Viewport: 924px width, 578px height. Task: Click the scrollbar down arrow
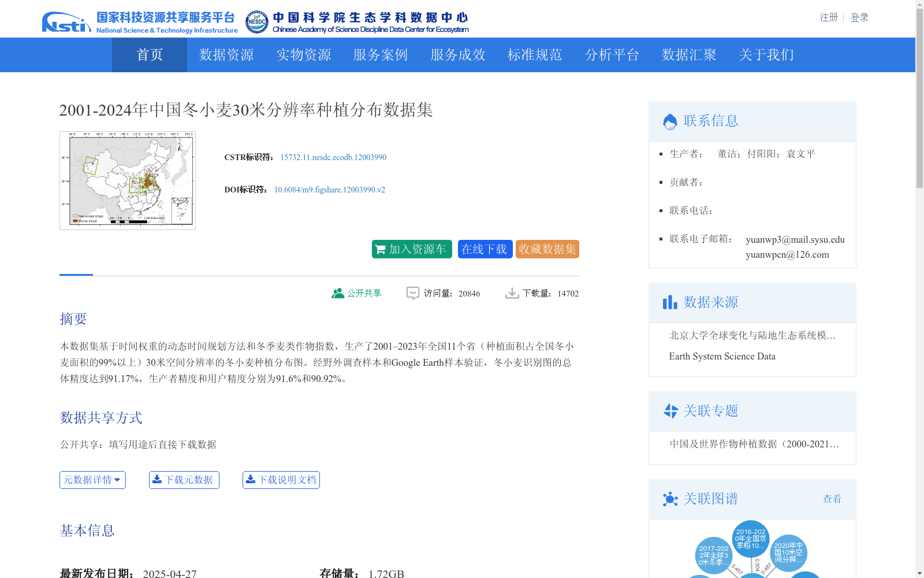tap(919, 573)
